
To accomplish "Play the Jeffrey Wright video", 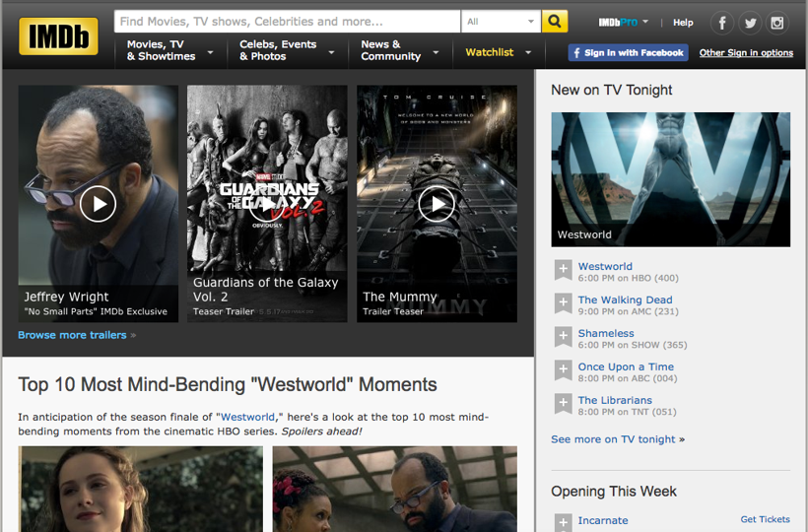I will coord(98,204).
